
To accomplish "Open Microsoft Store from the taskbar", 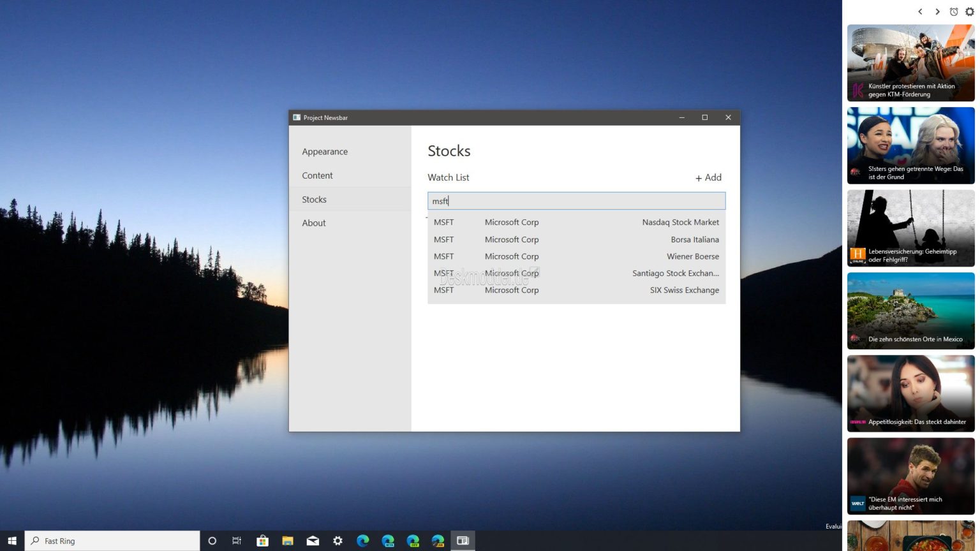I will (x=262, y=541).
